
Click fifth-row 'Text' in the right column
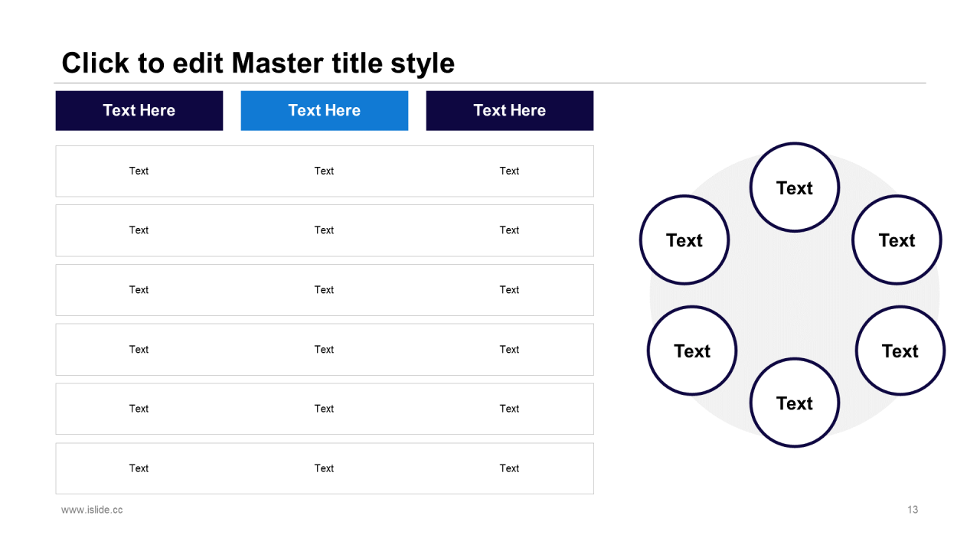509,409
